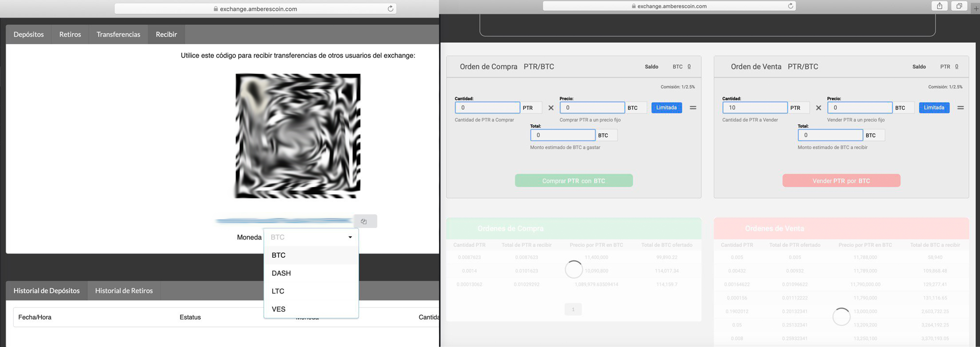Open the tab overview icon in right browser
The height and width of the screenshot is (347, 980).
(x=959, y=6)
